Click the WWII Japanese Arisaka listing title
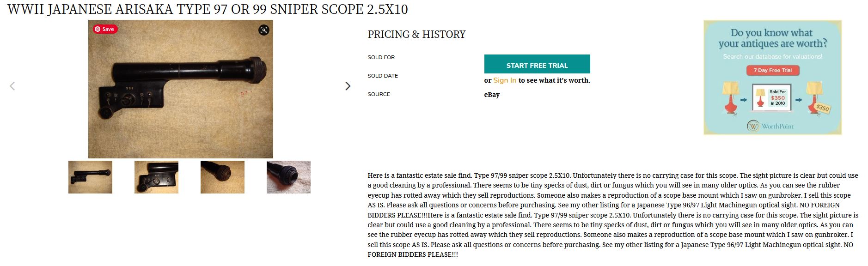Image resolution: width=868 pixels, height=266 pixels. (208, 9)
